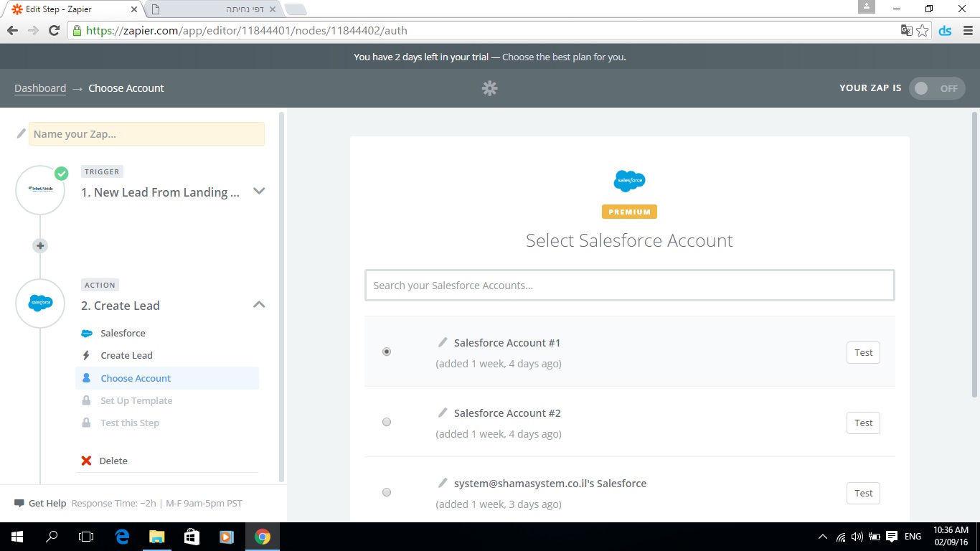The height and width of the screenshot is (551, 980).
Task: Click the browser address bar URL
Action: point(247,31)
